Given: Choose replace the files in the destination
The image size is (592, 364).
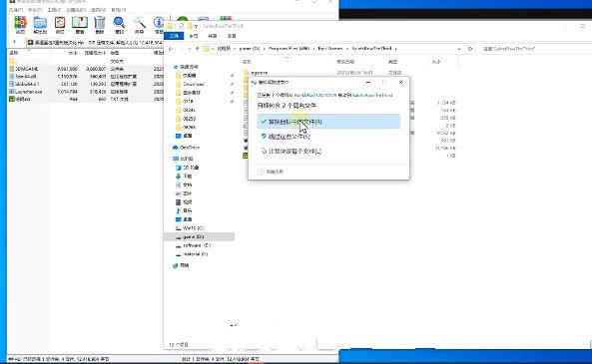Looking at the screenshot, I should point(328,122).
